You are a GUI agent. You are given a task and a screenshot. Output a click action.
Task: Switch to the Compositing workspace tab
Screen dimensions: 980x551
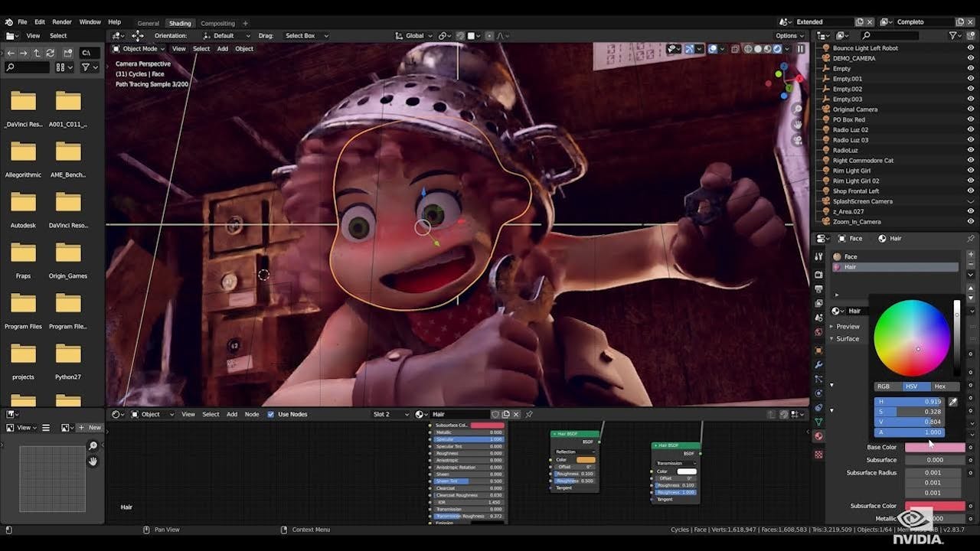coord(217,23)
